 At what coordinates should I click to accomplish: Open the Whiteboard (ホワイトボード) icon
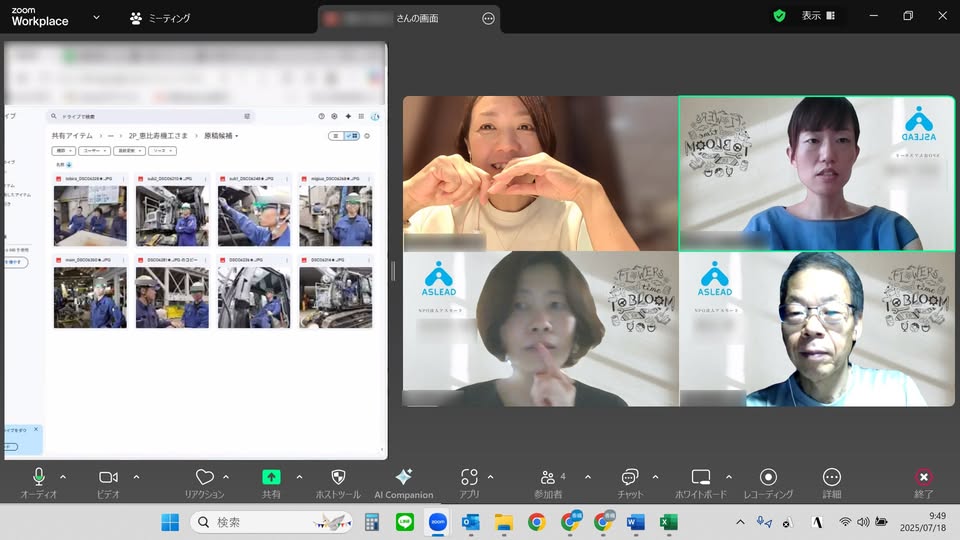click(x=700, y=478)
